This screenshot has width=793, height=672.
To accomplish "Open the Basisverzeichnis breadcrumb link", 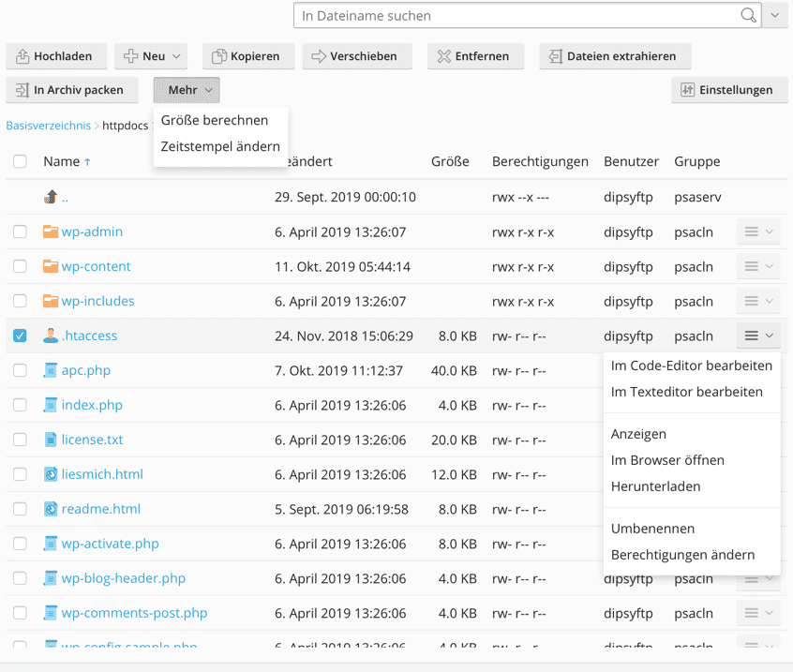I will [x=48, y=125].
